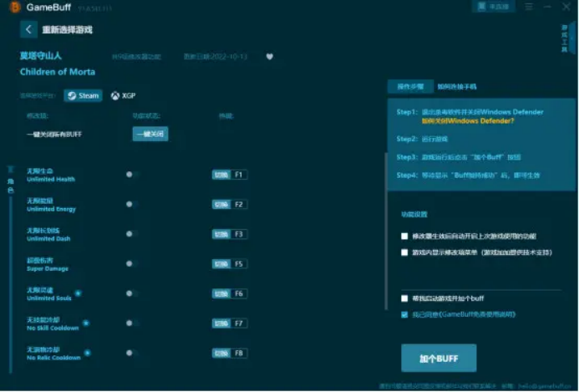The image size is (579, 392).
Task: Change the F5 hotkey for Super Damage
Action: 230,264
